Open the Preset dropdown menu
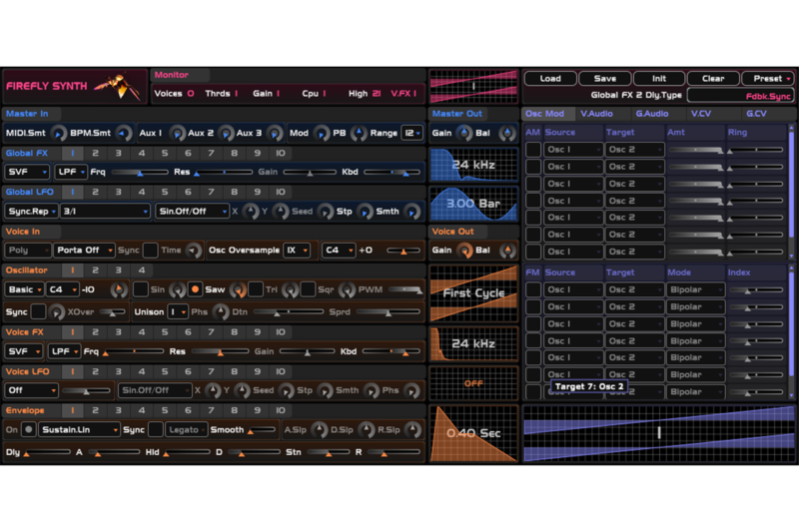Viewport: 799px width, 532px height. (767, 79)
